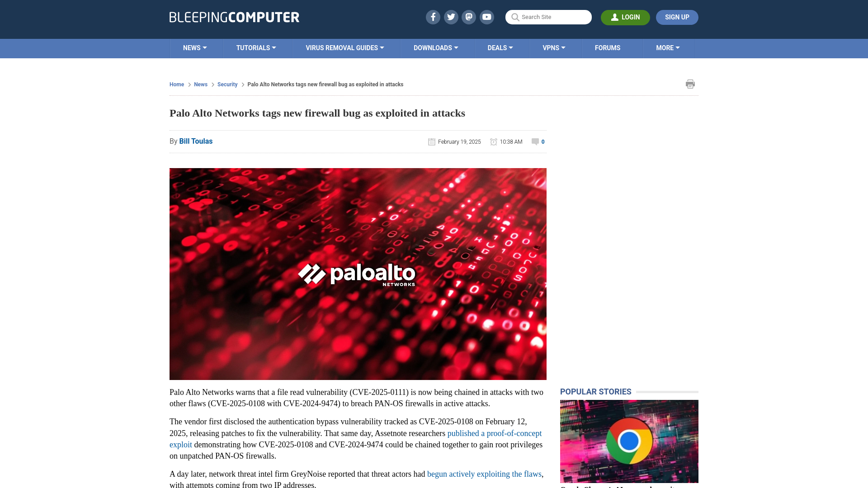Click the print article icon
The height and width of the screenshot is (488, 868).
[690, 84]
